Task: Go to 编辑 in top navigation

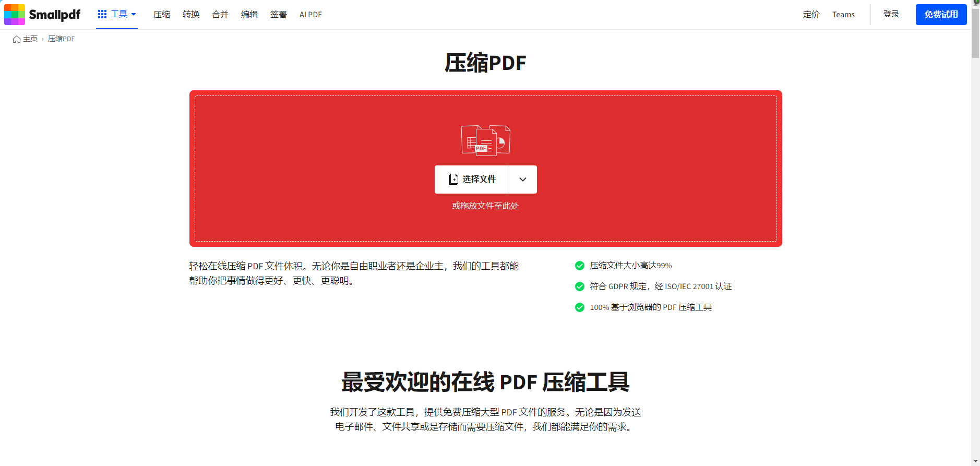Action: [x=249, y=15]
